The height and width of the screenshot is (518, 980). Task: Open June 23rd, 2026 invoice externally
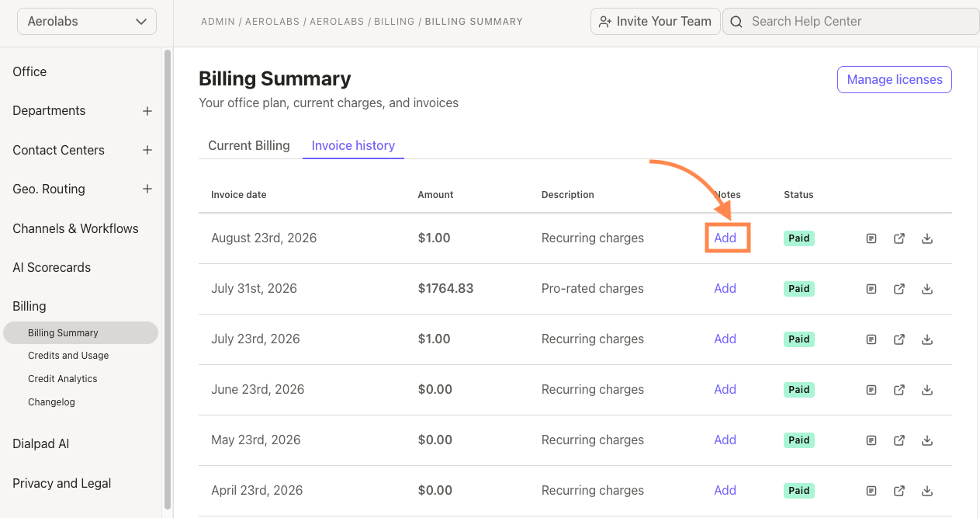click(x=899, y=390)
